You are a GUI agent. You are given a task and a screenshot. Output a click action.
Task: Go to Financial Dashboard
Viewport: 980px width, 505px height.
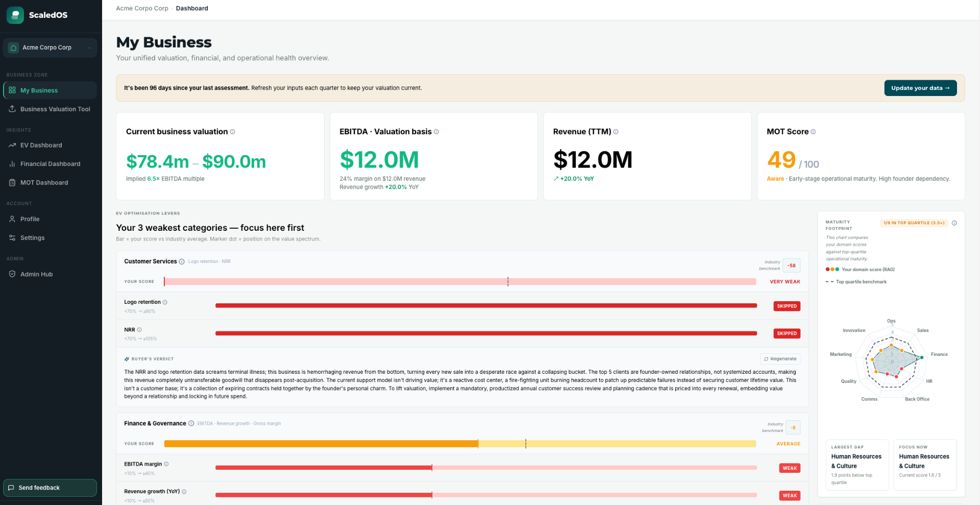(50, 164)
